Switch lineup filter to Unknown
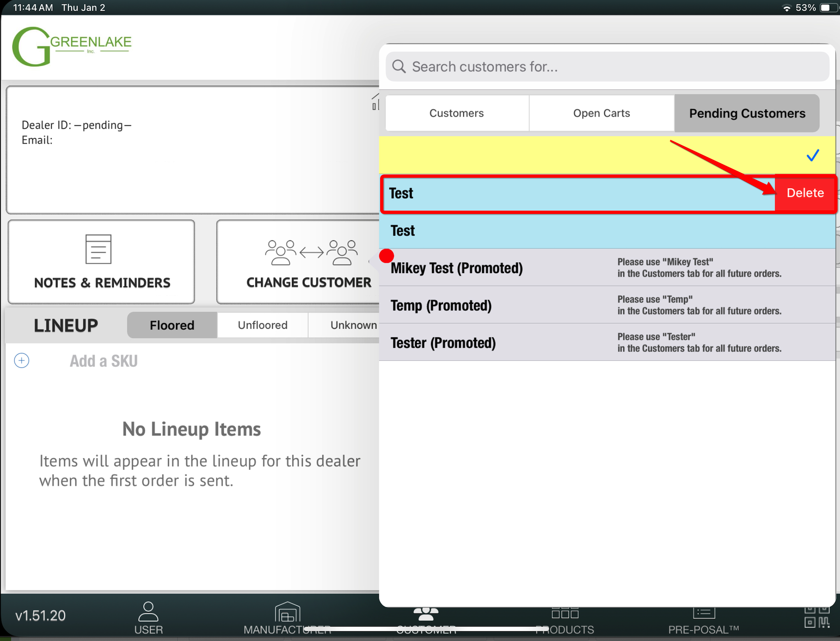 pos(353,325)
